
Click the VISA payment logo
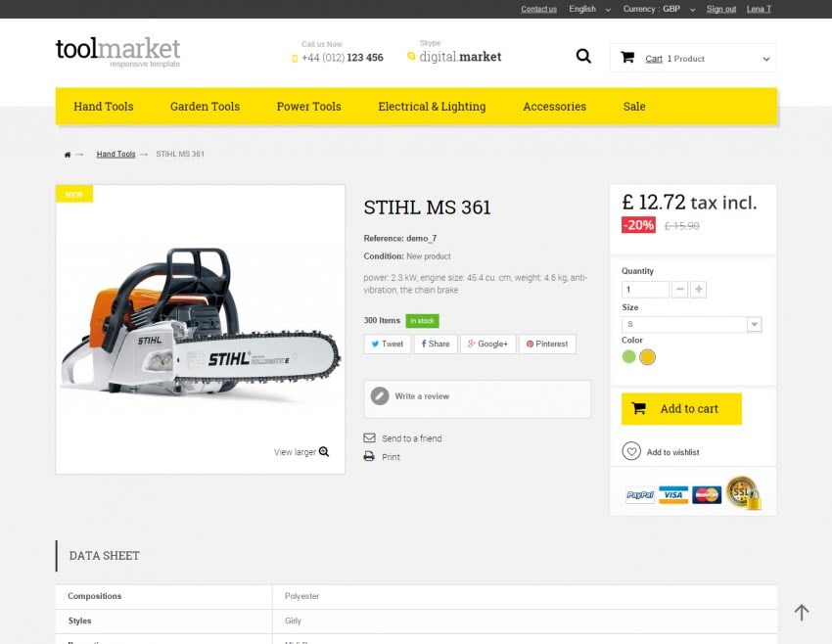click(672, 495)
